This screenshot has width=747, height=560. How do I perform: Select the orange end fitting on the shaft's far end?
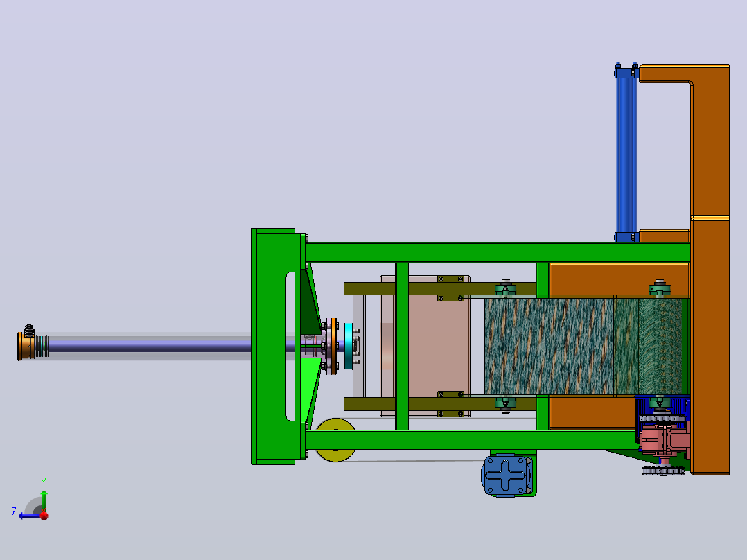click(x=28, y=345)
